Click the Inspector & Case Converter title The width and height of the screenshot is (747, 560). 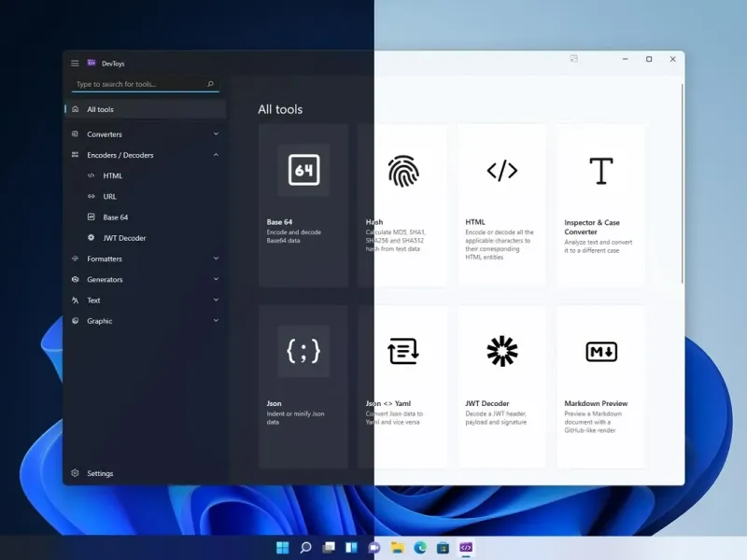(x=592, y=227)
